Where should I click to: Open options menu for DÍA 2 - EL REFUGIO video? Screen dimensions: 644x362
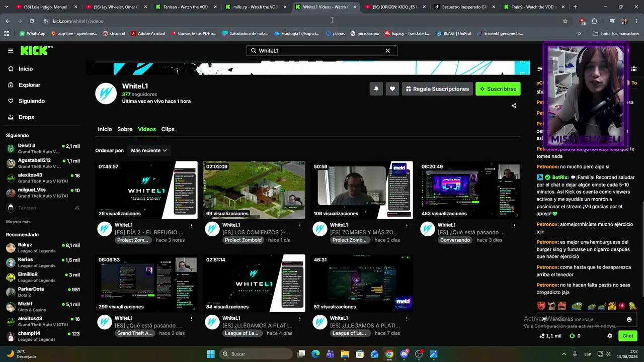tap(191, 225)
